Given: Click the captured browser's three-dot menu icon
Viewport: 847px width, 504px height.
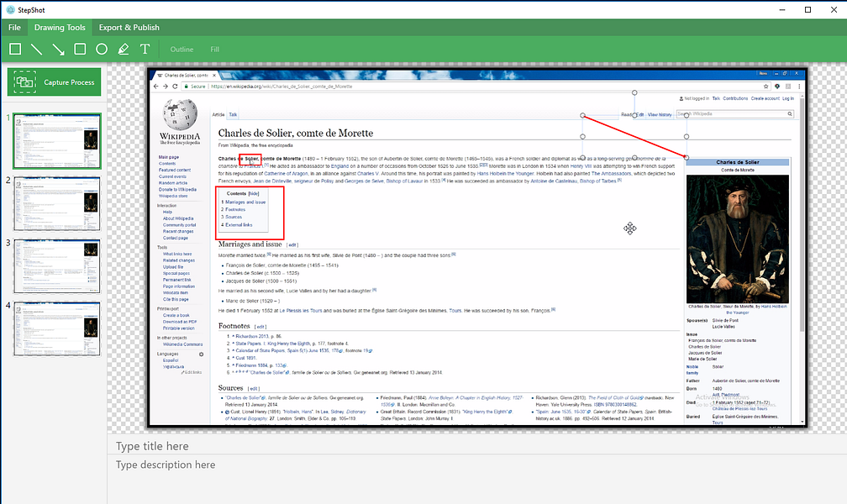Looking at the screenshot, I should 799,87.
